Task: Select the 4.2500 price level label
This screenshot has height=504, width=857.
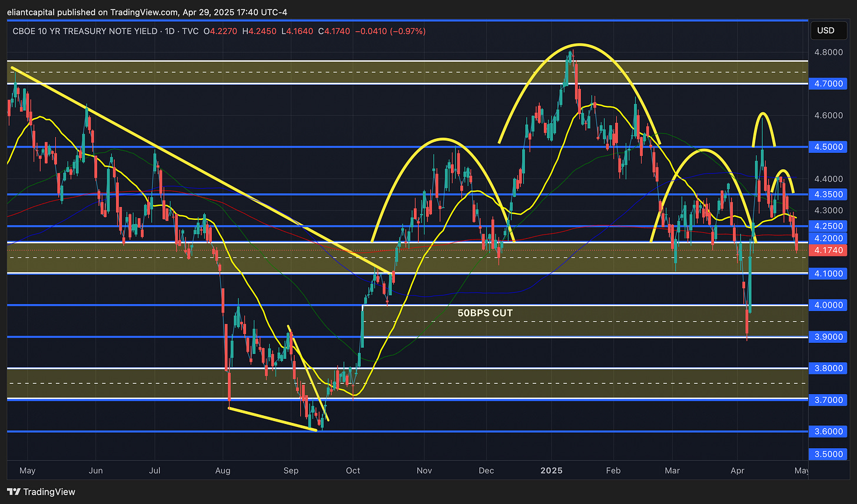Action: pos(829,226)
